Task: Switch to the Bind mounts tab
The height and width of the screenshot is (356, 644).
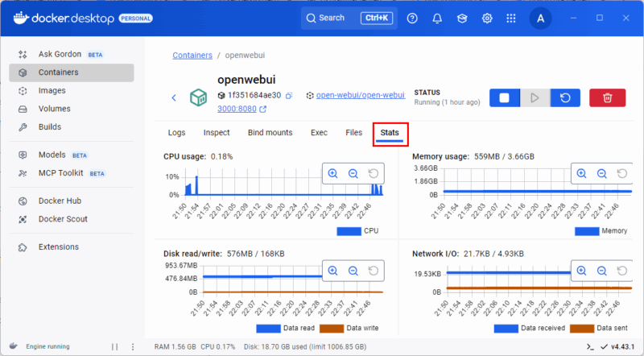Action: [x=270, y=133]
